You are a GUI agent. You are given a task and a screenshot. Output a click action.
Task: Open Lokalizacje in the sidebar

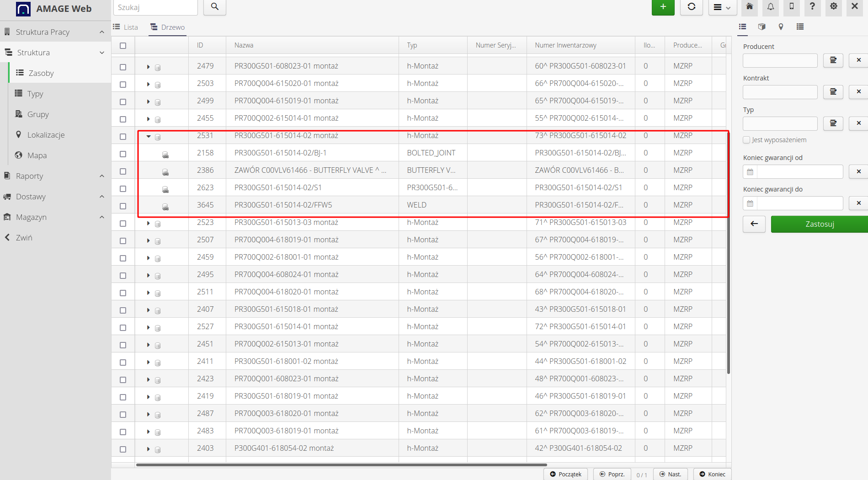46,135
